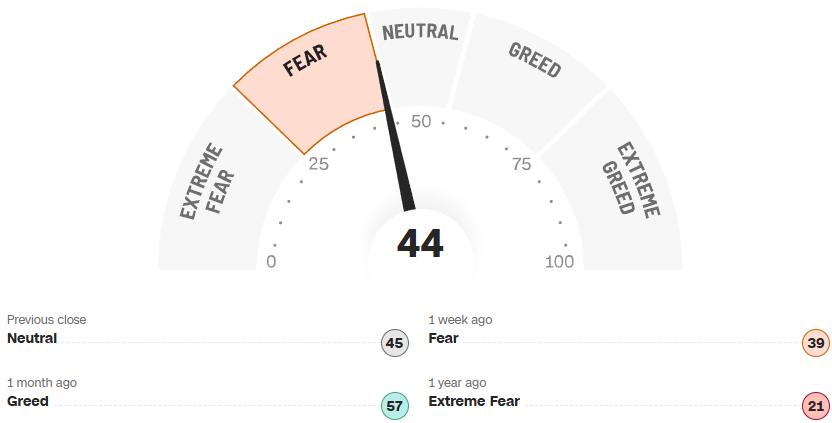Click the Previous close label

pos(47,320)
